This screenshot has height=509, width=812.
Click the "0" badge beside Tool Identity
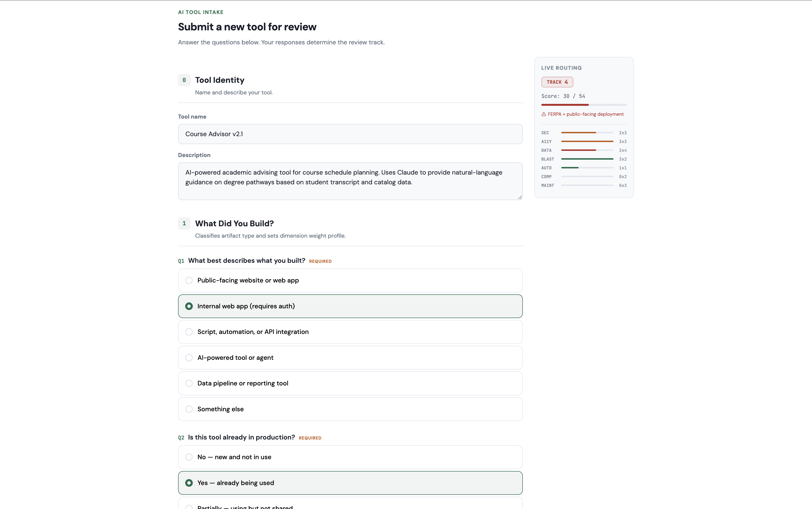coord(184,80)
